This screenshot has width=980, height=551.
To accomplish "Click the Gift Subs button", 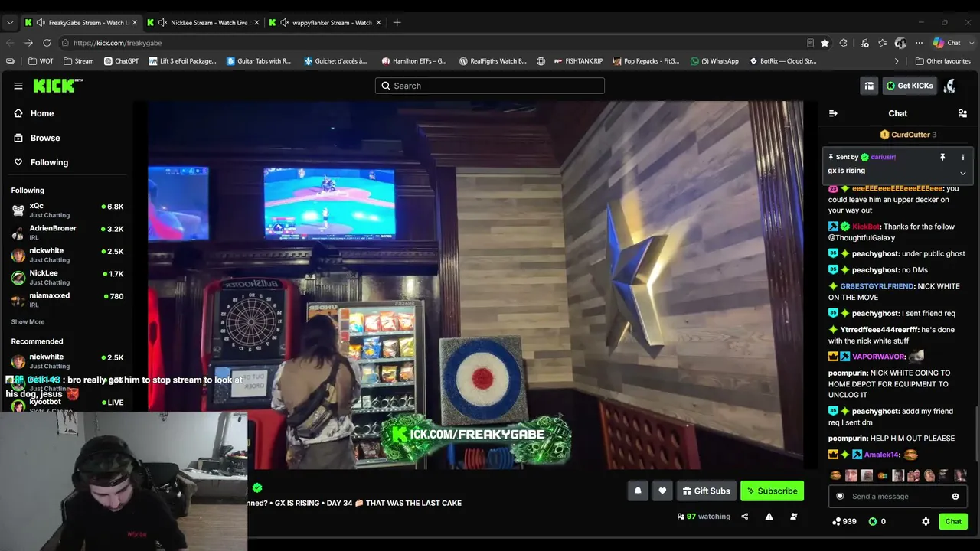I will (706, 491).
